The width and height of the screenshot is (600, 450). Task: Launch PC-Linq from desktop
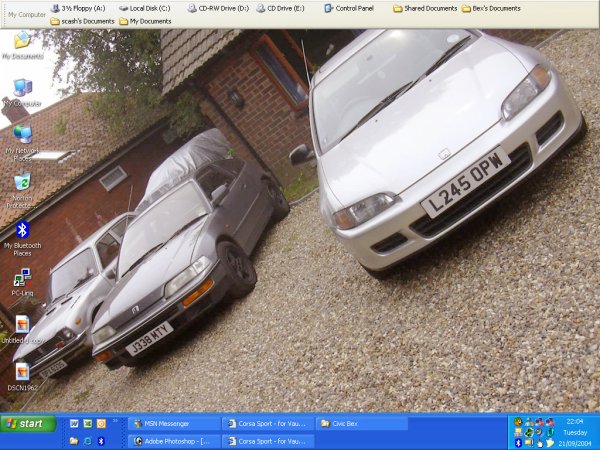tap(22, 278)
